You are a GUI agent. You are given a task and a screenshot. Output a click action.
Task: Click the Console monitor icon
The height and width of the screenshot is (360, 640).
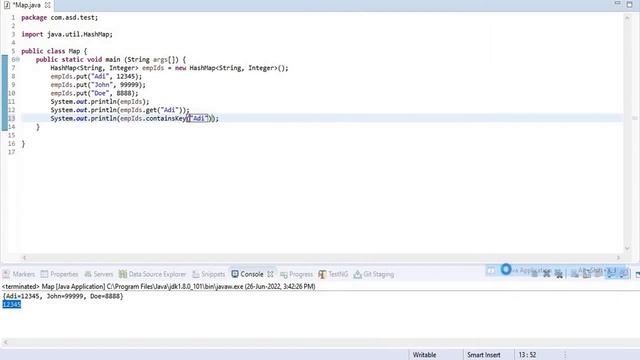pyautogui.click(x=235, y=274)
